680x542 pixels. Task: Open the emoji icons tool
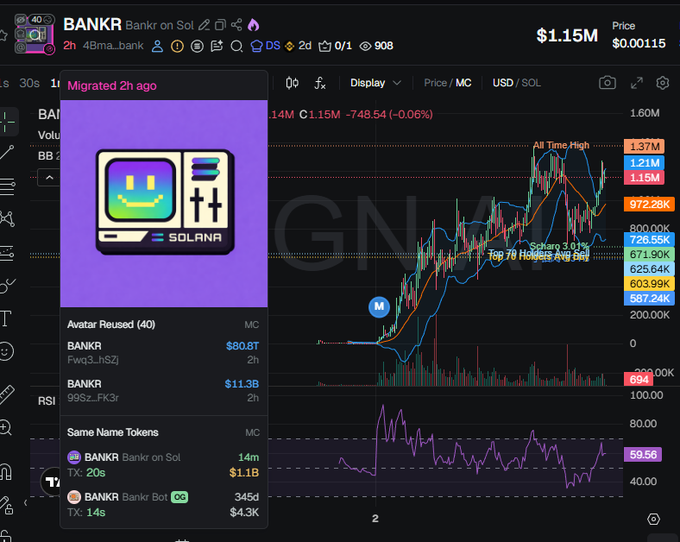pos(6,351)
